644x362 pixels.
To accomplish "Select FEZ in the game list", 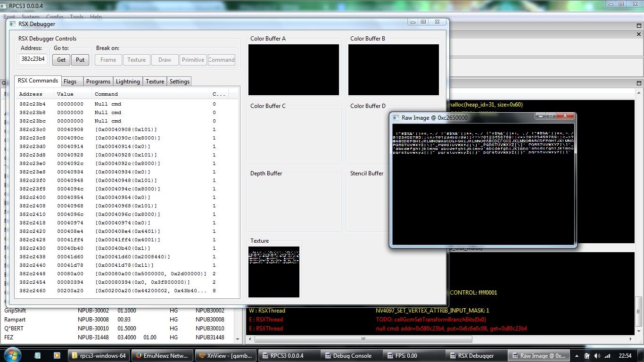I will click(9, 337).
